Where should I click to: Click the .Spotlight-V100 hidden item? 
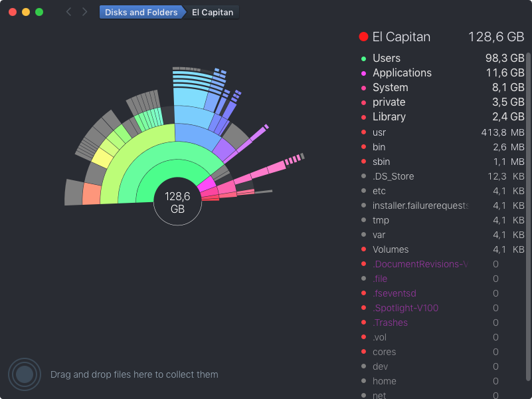click(x=405, y=308)
